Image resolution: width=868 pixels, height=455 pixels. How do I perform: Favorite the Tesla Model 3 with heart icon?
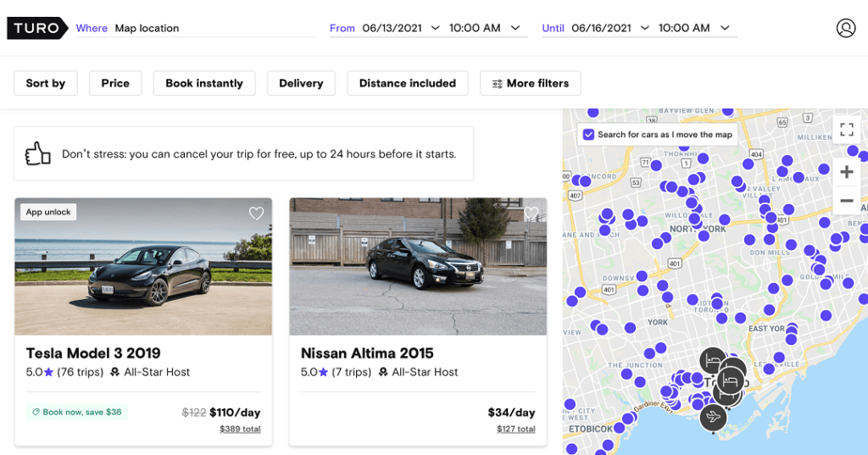256,214
